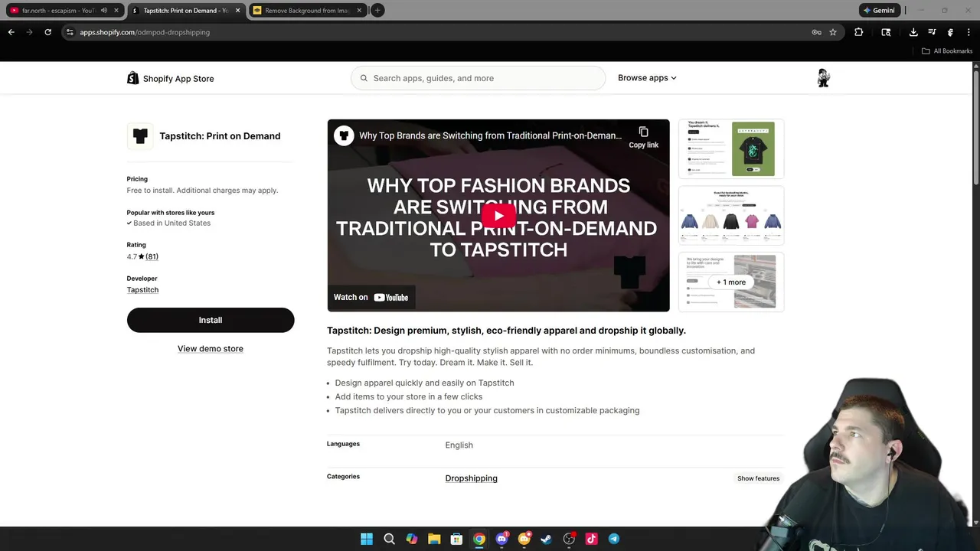980x551 pixels.
Task: Open the Chrome extensions puzzle icon
Action: (858, 32)
